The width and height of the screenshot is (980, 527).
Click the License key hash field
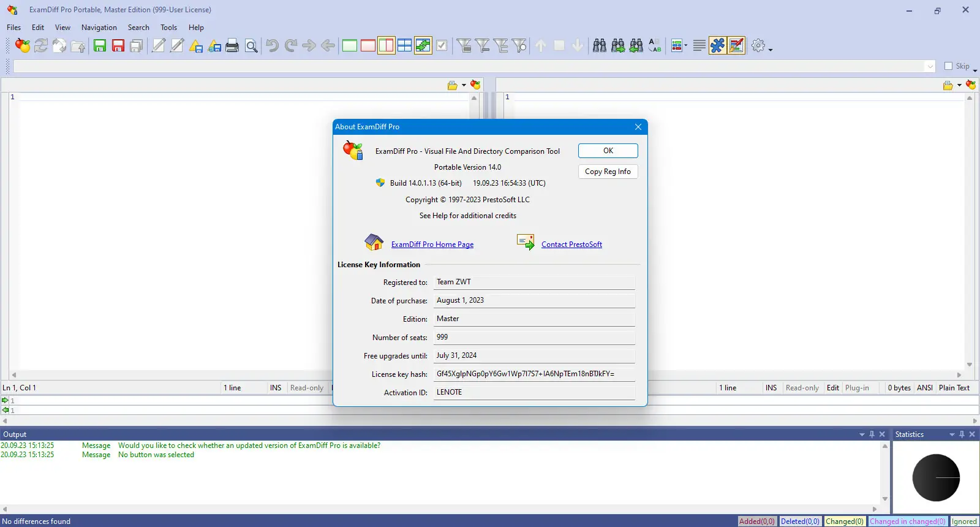534,374
